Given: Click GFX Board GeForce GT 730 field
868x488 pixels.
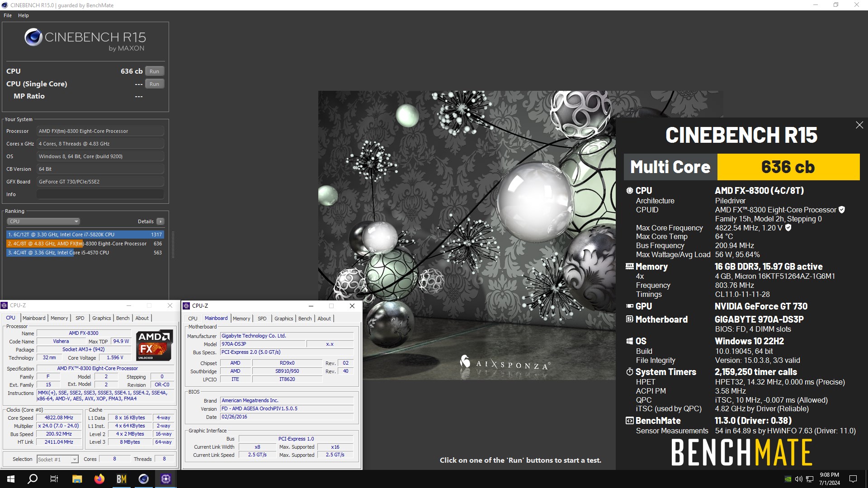Looking at the screenshot, I should coord(100,182).
